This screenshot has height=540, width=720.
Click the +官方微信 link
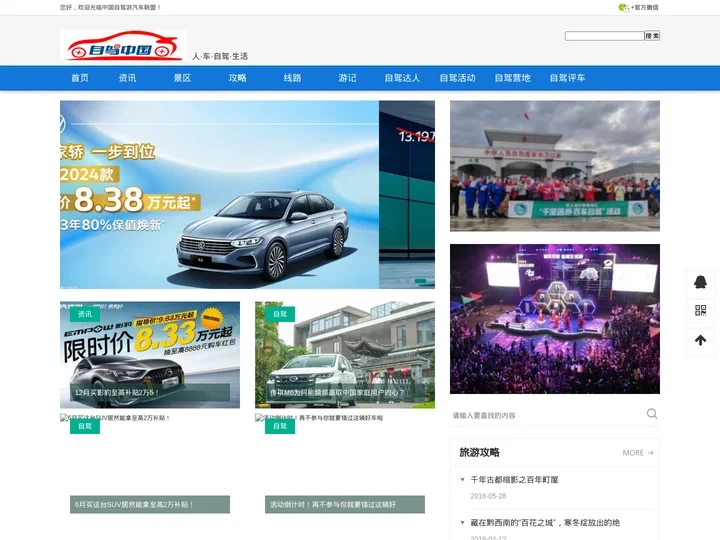(x=644, y=7)
